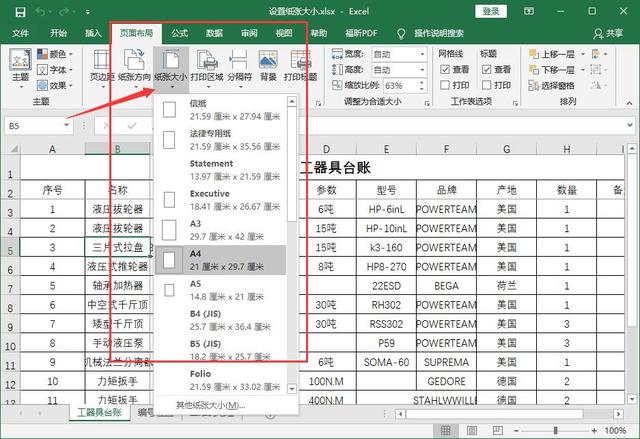Collapse the ribbon with the chevron

629,103
